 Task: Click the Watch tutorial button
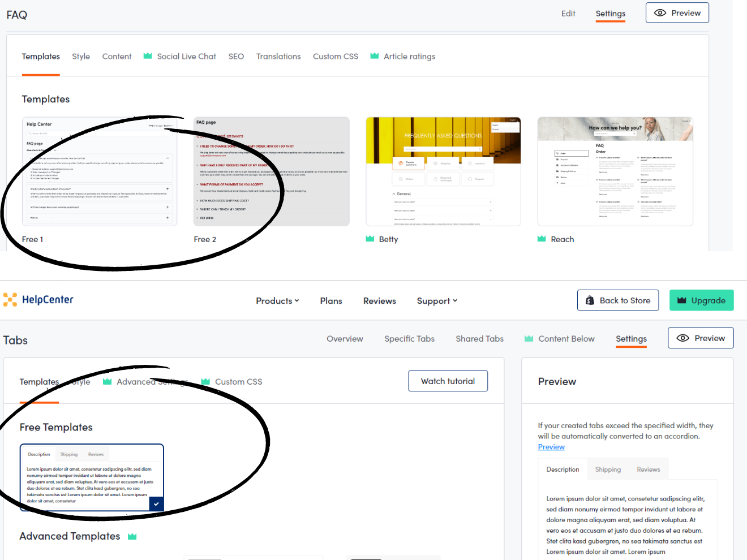click(448, 381)
